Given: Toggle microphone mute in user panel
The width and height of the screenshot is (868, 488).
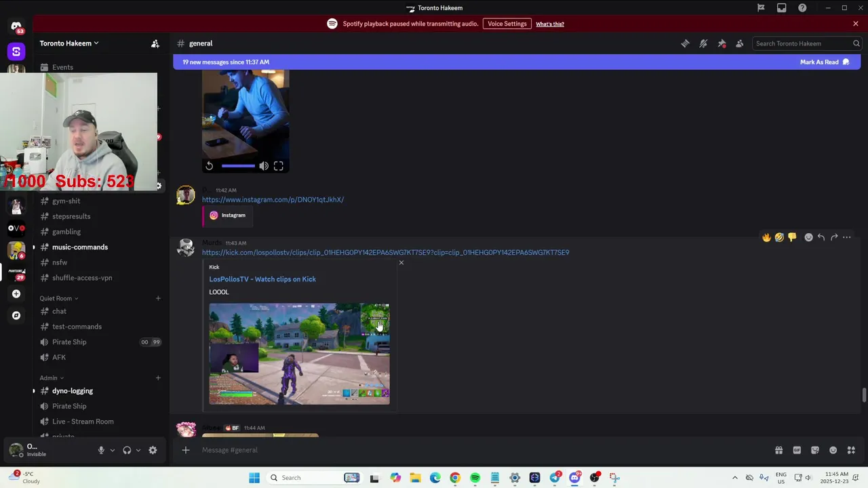Looking at the screenshot, I should point(101,450).
